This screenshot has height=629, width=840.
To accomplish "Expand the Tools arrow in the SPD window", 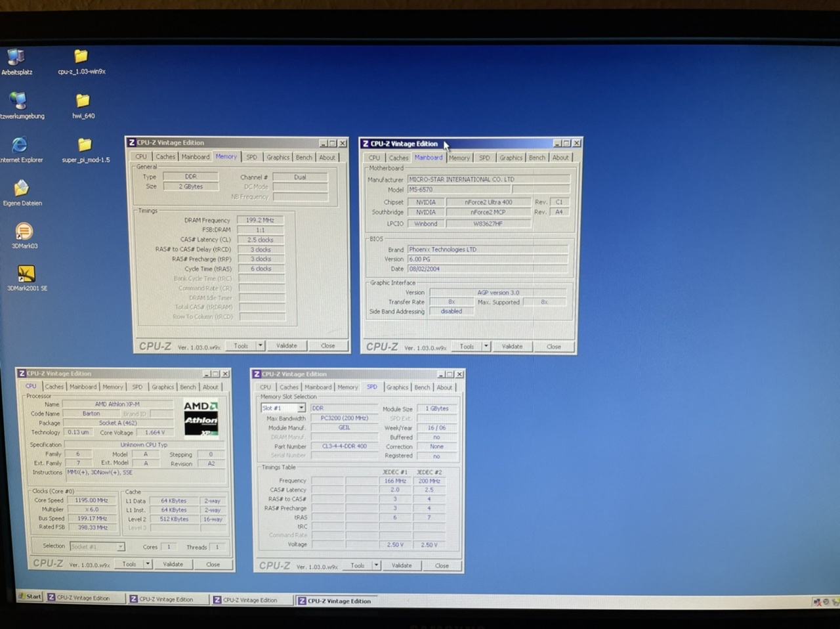I will (x=376, y=565).
